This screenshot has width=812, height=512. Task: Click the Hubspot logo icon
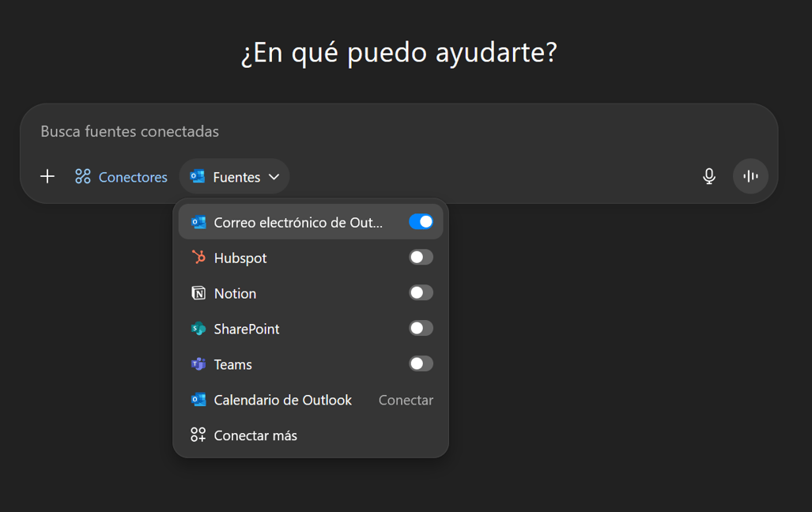(x=198, y=258)
